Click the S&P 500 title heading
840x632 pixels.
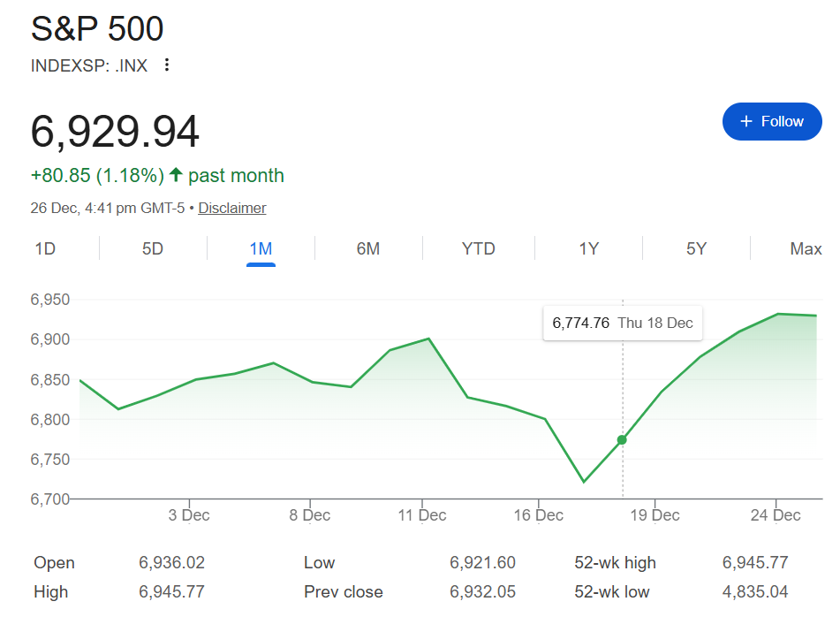click(97, 29)
